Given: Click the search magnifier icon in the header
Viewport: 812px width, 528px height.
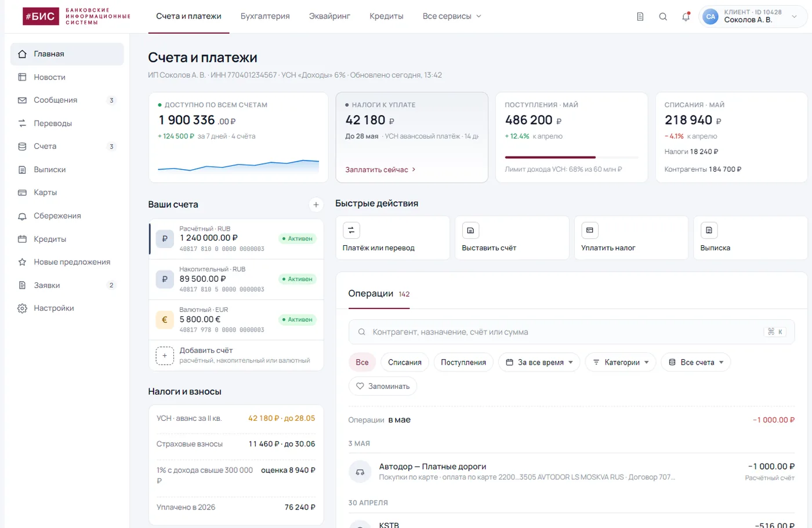Looking at the screenshot, I should pos(663,17).
